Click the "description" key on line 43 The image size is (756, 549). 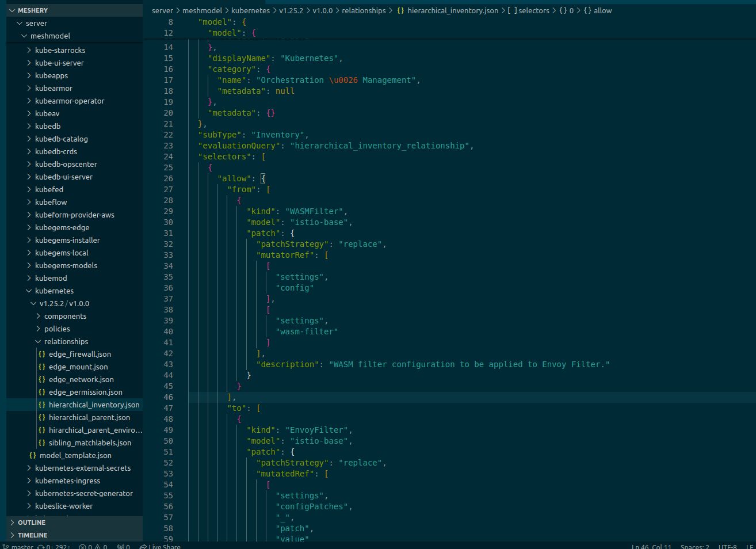coord(287,364)
